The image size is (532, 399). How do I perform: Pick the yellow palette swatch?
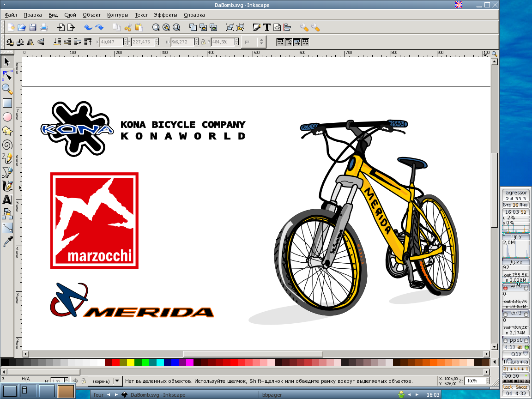tap(131, 363)
